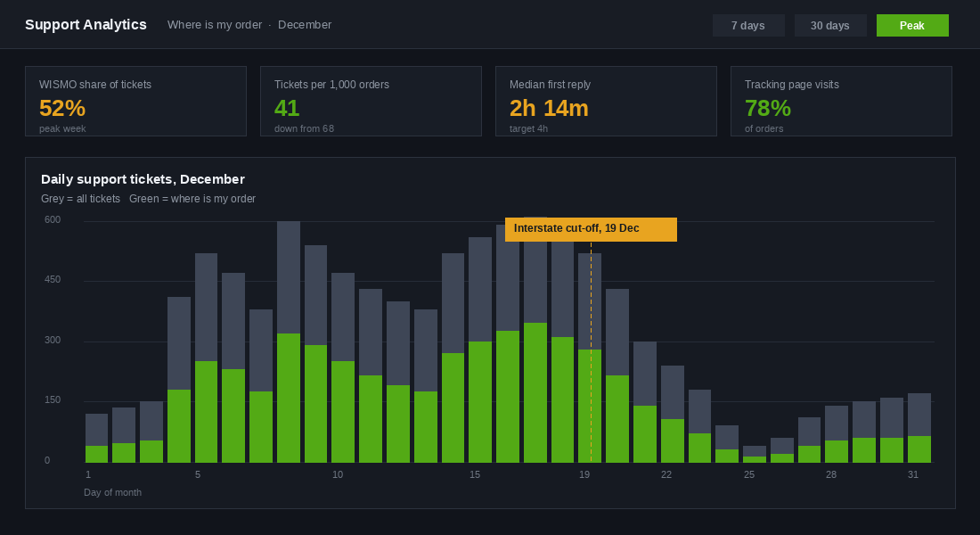
Task: Click the 'down from 68' note
Action: tap(304, 128)
